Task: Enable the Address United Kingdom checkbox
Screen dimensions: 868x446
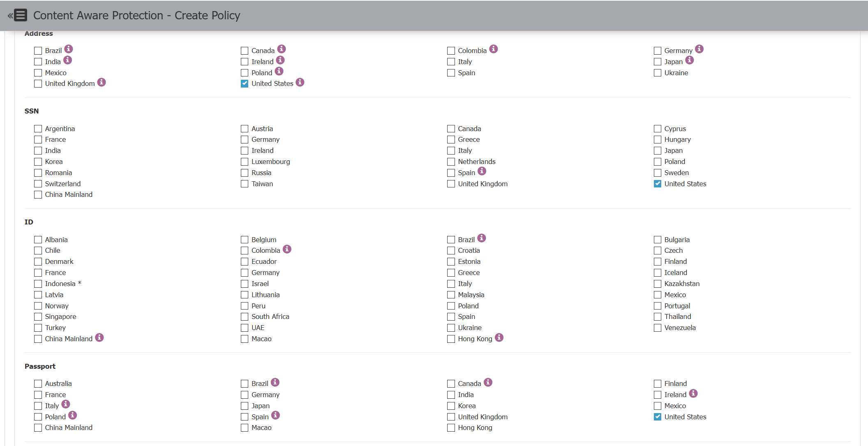Action: (38, 84)
